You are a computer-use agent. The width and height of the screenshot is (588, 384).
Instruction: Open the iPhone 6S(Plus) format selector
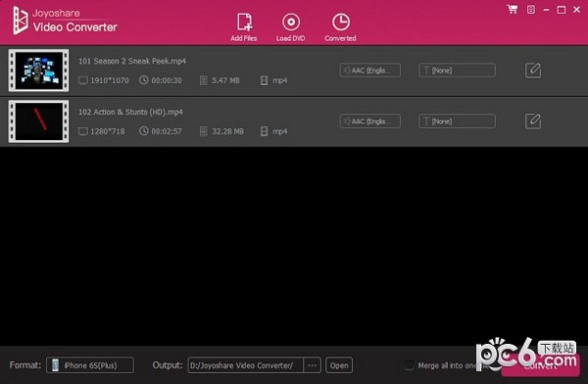point(90,365)
